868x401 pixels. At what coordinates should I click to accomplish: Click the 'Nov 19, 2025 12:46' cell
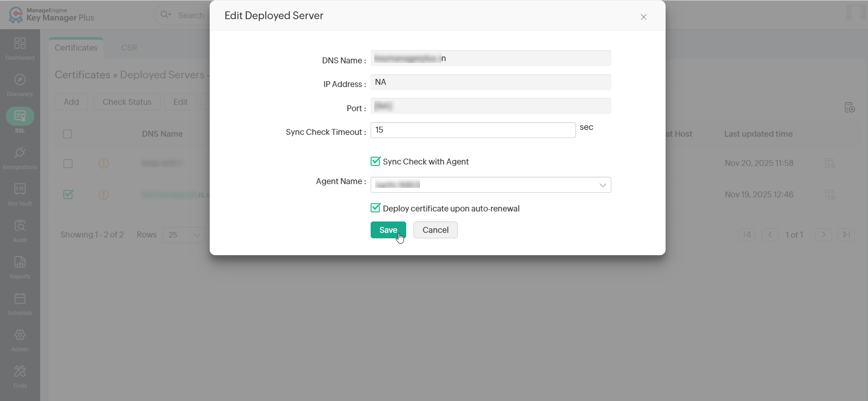759,195
